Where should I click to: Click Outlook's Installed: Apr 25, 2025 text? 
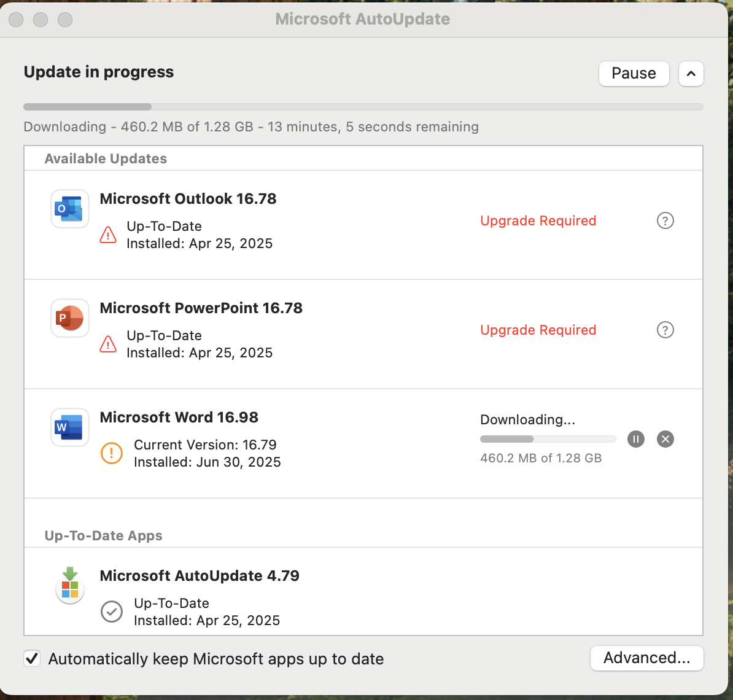point(200,244)
